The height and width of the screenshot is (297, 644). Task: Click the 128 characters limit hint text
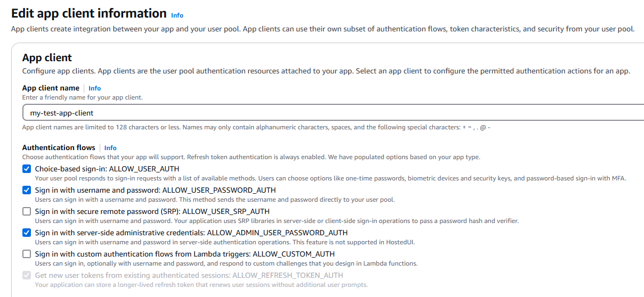pyautogui.click(x=256, y=127)
